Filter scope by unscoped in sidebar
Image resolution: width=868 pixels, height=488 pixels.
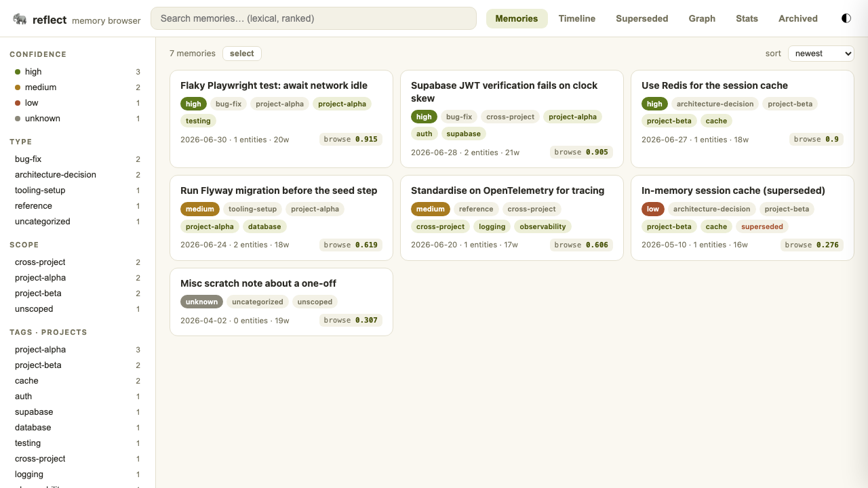point(77,309)
